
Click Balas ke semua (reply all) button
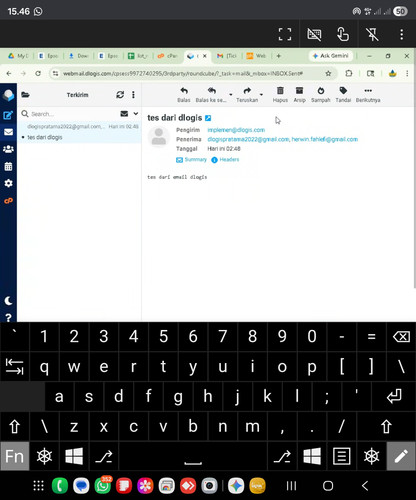pos(211,95)
